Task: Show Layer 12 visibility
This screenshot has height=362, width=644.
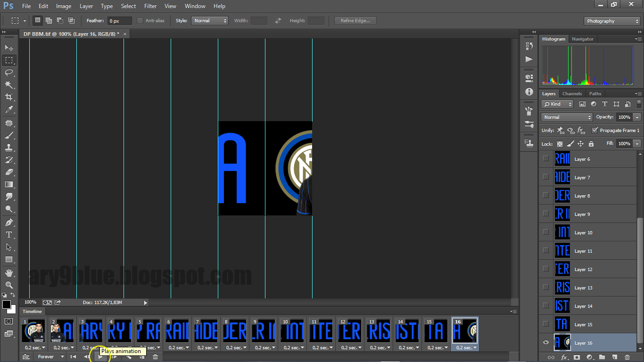Action: tap(546, 269)
